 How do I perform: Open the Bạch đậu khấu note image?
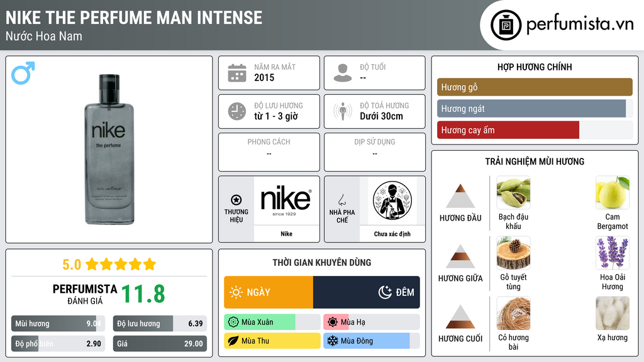pyautogui.click(x=513, y=193)
